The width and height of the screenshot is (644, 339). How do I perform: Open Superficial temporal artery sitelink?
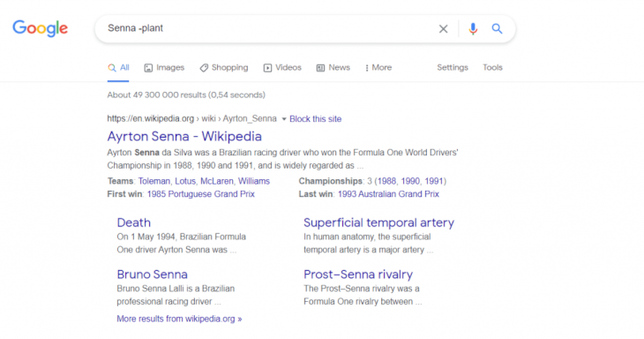[x=378, y=222]
